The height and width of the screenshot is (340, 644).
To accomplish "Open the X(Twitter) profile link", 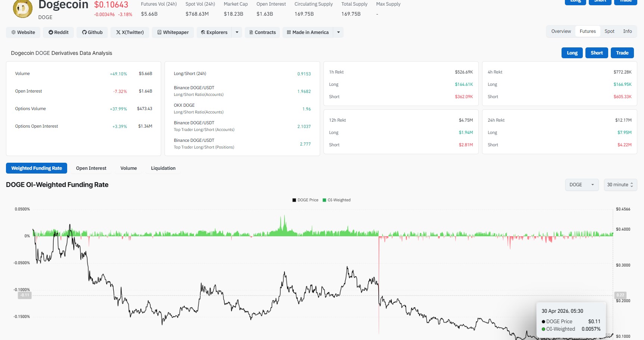I will pyautogui.click(x=130, y=32).
